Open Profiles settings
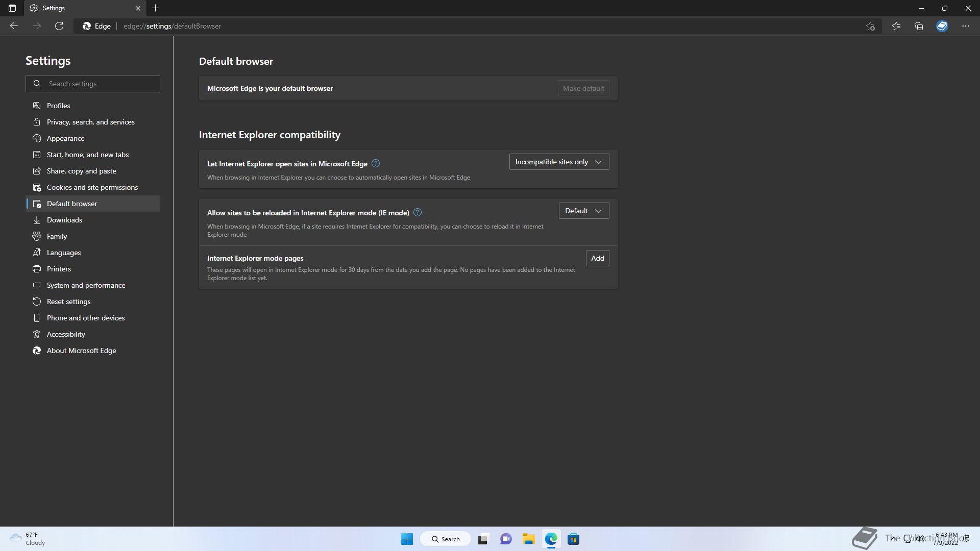 pos(93,106)
